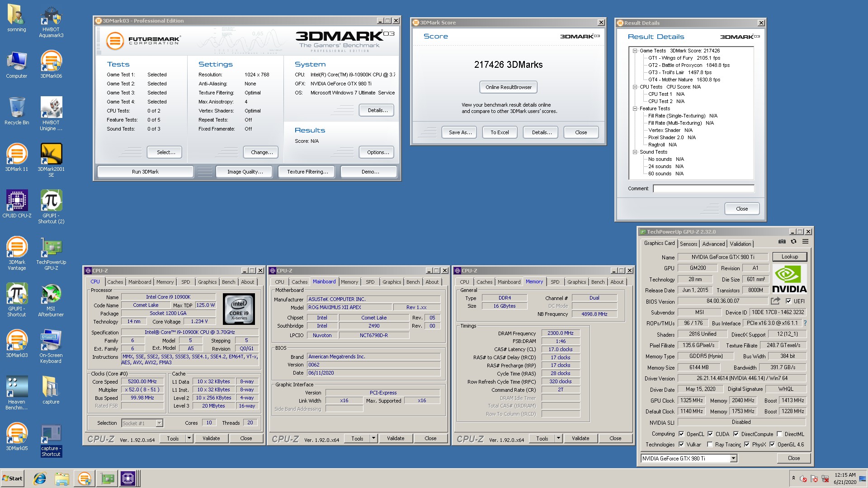Viewport: 868px width, 488px height.
Task: Open the On-Screen Keyboard shortcut
Action: (x=51, y=347)
